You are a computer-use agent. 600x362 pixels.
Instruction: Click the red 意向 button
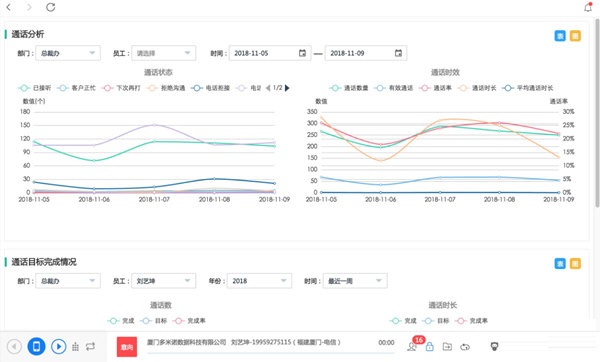tap(127, 347)
